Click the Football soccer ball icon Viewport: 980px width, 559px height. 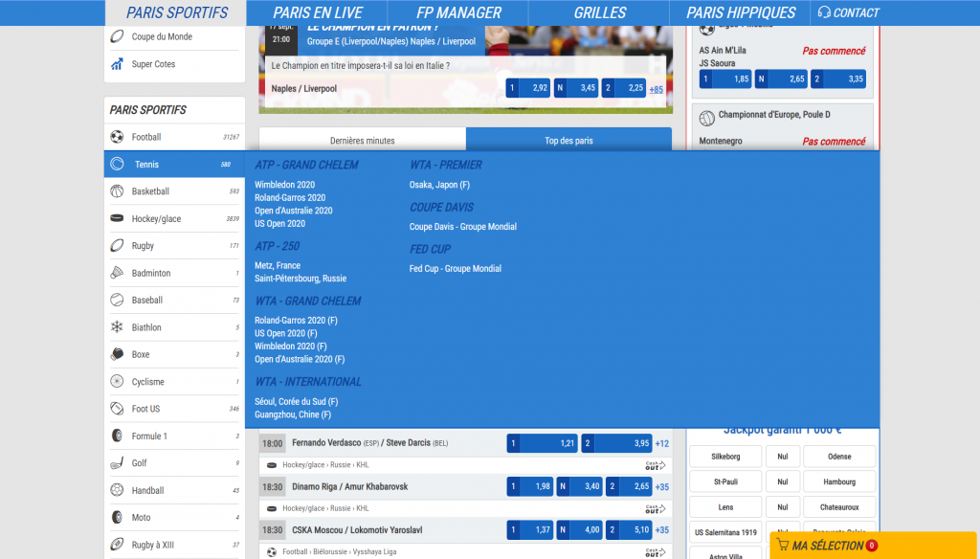(117, 137)
